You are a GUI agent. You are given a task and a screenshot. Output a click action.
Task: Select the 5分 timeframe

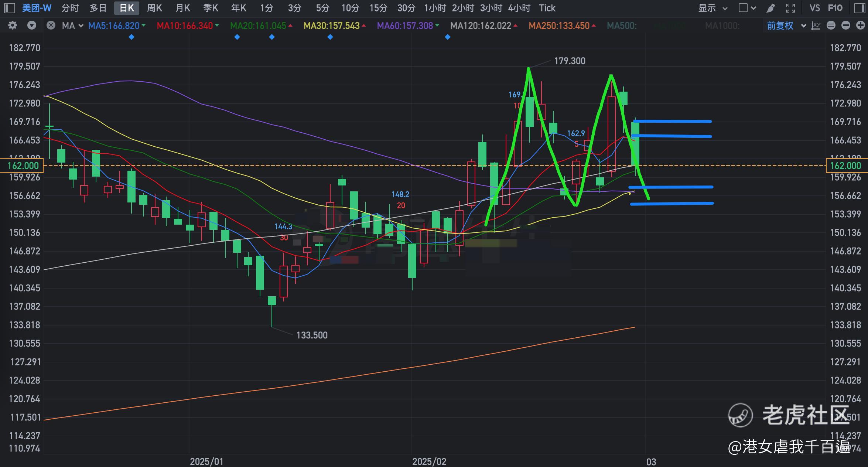coord(322,8)
